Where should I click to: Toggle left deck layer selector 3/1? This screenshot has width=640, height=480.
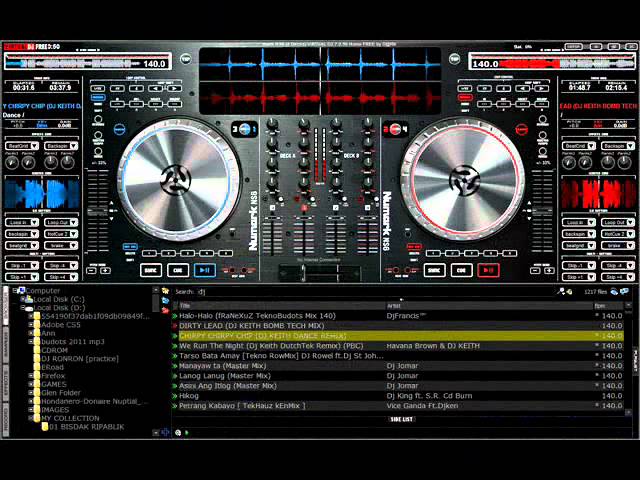point(244,129)
